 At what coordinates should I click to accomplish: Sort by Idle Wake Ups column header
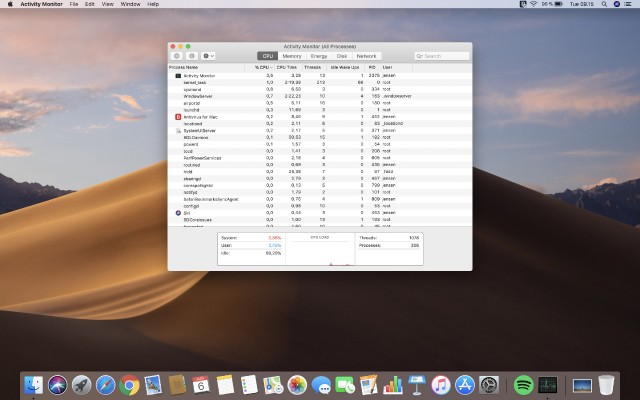345,67
